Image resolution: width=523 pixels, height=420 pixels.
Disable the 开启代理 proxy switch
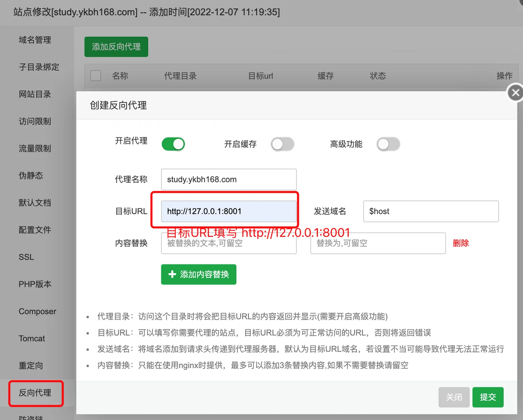[173, 144]
